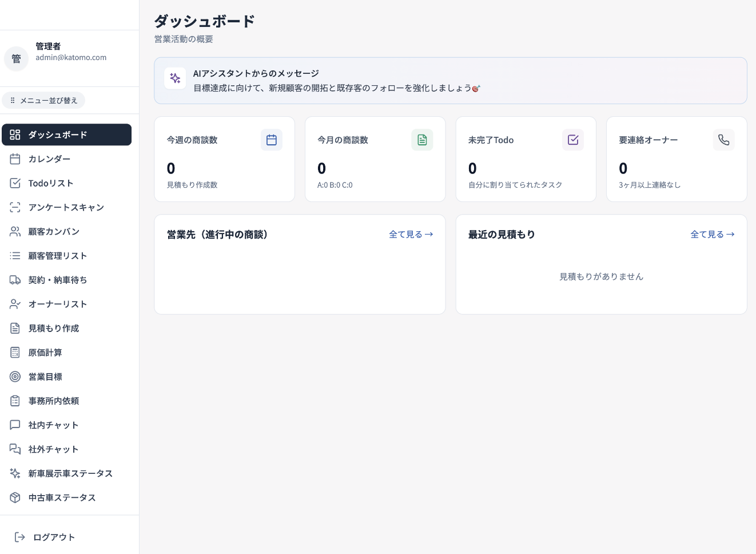Click the checkbox icon on 未完了Todo card
Screen dimensions: 756x554
[573, 140]
